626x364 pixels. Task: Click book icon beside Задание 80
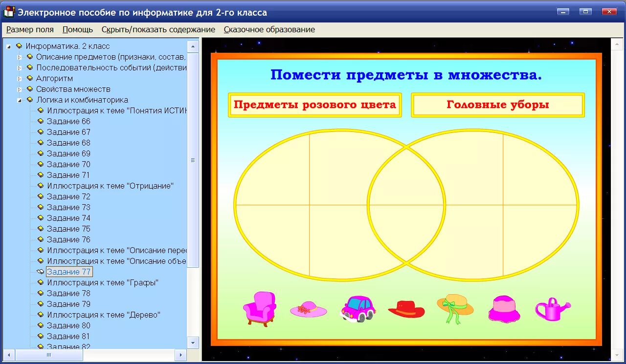(x=41, y=325)
